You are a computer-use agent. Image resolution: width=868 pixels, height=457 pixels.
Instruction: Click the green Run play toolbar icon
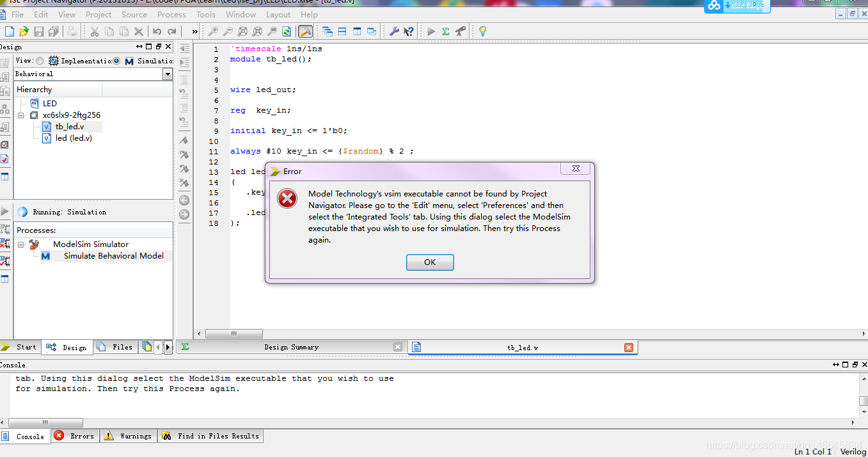[x=431, y=31]
